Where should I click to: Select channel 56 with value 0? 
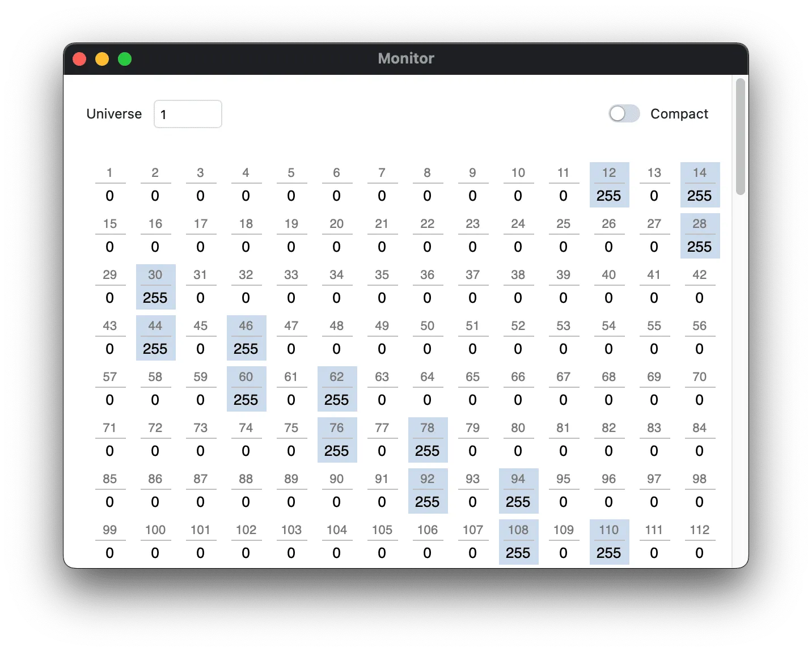700,338
